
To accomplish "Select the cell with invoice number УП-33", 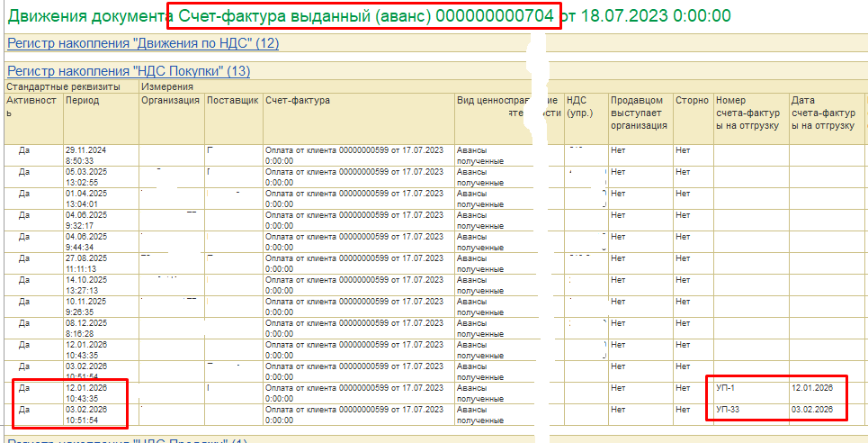I will 750,411.
